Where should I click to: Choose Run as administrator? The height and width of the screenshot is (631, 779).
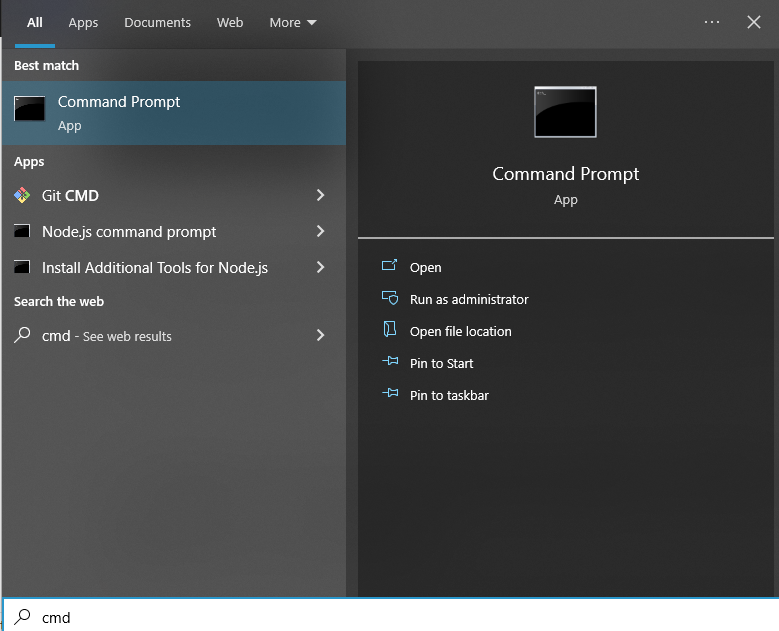(469, 299)
